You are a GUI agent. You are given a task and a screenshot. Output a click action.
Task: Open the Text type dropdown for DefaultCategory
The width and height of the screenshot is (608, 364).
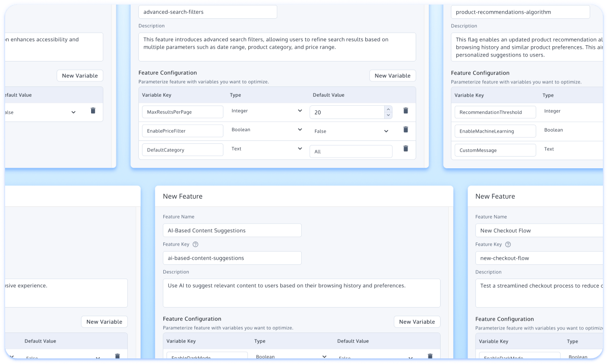pyautogui.click(x=267, y=149)
